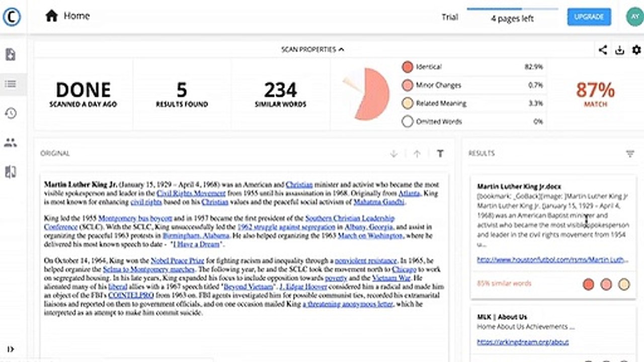Click the new scan document sidebar icon
This screenshot has height=362, width=644.
[11, 54]
